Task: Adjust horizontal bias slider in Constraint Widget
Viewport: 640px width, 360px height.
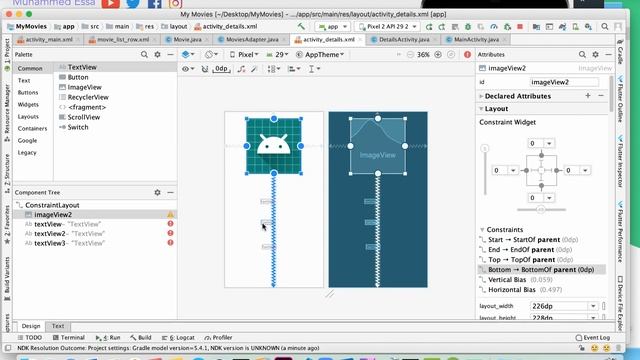Action: (x=541, y=210)
